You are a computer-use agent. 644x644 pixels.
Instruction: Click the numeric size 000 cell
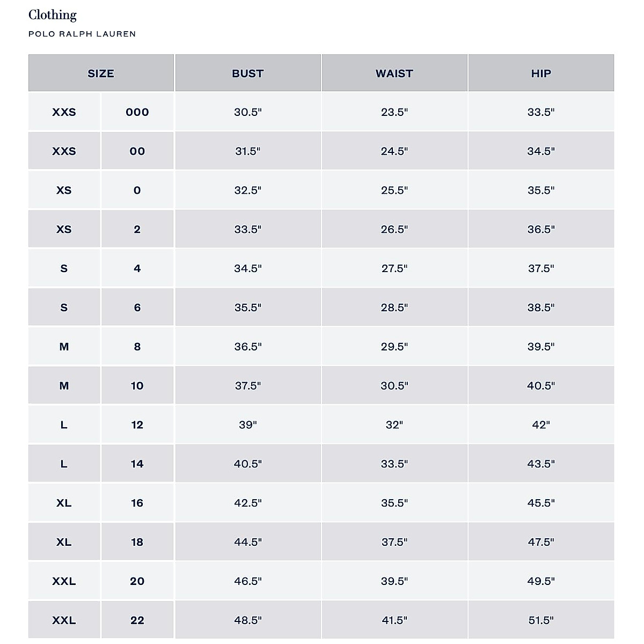pos(137,112)
